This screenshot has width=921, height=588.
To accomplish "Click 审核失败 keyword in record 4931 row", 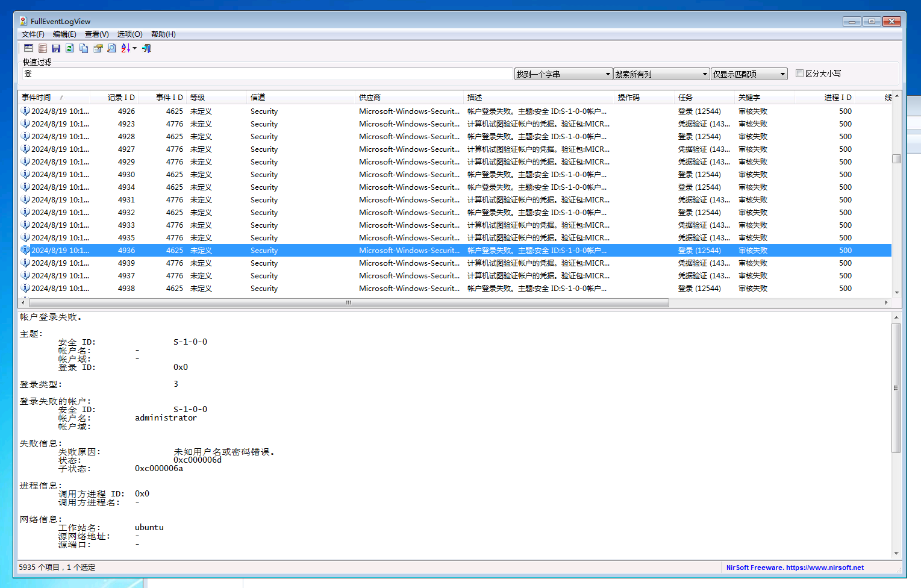I will [753, 199].
